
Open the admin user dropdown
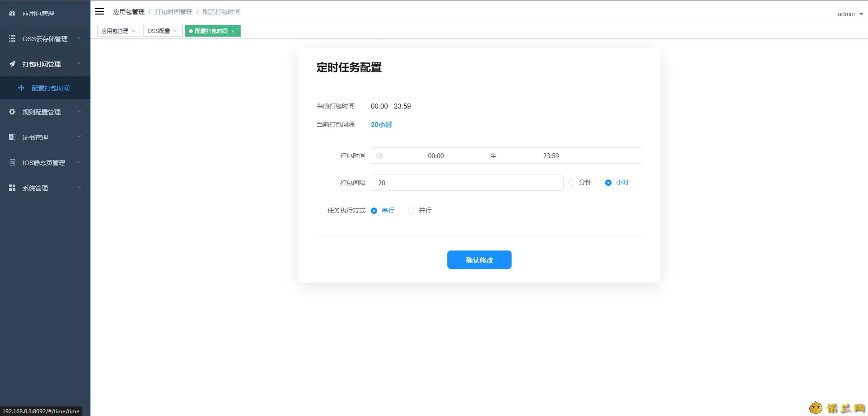point(850,14)
